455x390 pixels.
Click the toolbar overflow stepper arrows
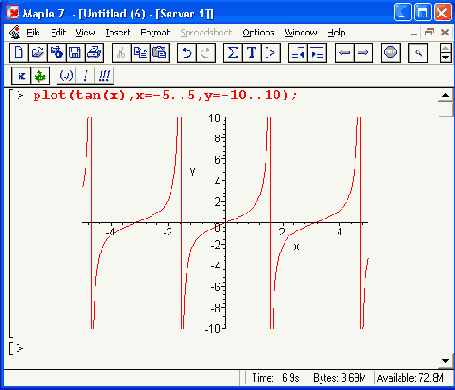tap(446, 53)
